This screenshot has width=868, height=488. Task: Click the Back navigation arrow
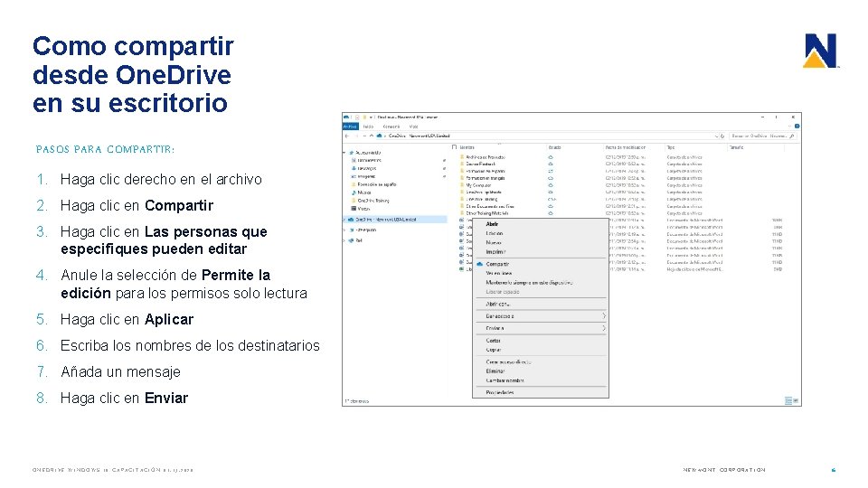pyautogui.click(x=347, y=136)
